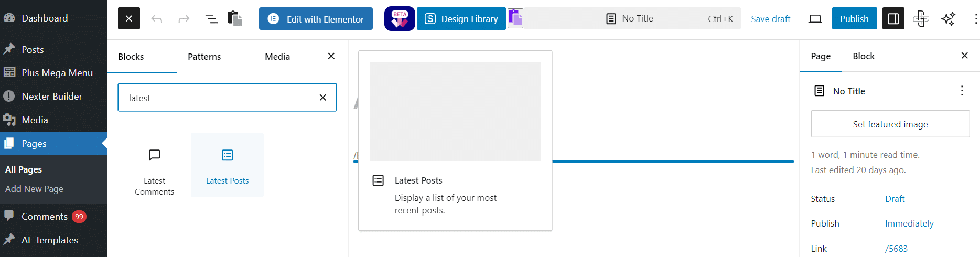Screen dimensions: 980x257
Task: Click the AI sparkle stars icon
Action: (948, 19)
